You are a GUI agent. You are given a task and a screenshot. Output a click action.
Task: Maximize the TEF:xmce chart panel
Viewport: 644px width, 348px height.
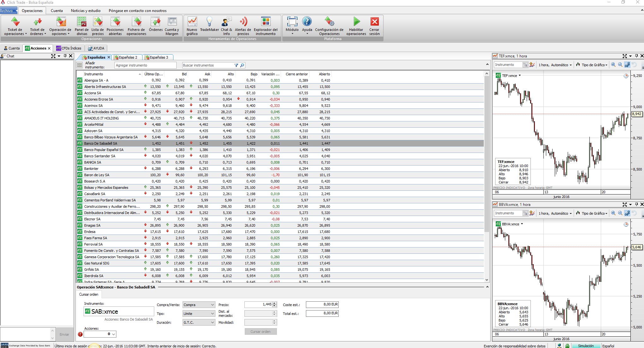(625, 56)
